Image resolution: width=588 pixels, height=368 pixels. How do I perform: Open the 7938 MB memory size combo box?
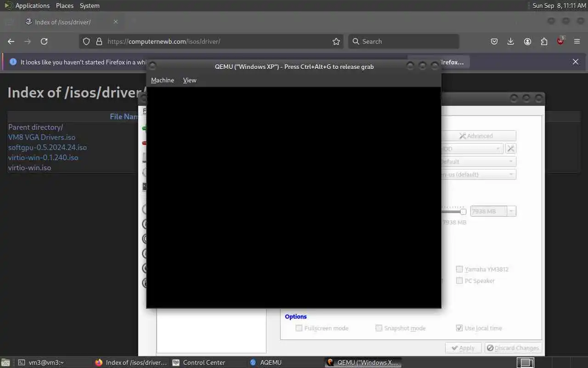coord(493,211)
